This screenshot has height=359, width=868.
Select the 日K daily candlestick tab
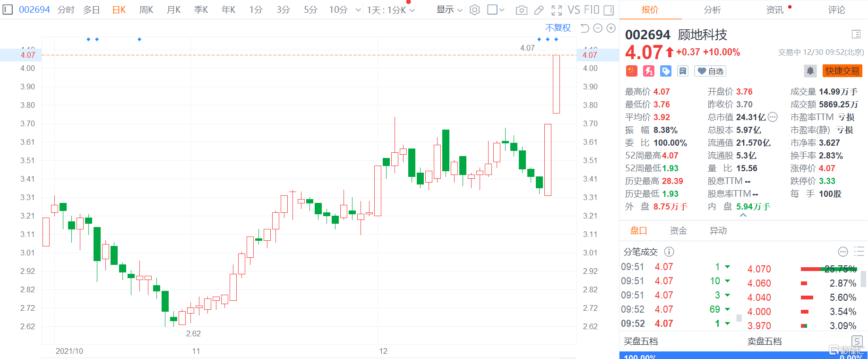pyautogui.click(x=119, y=10)
